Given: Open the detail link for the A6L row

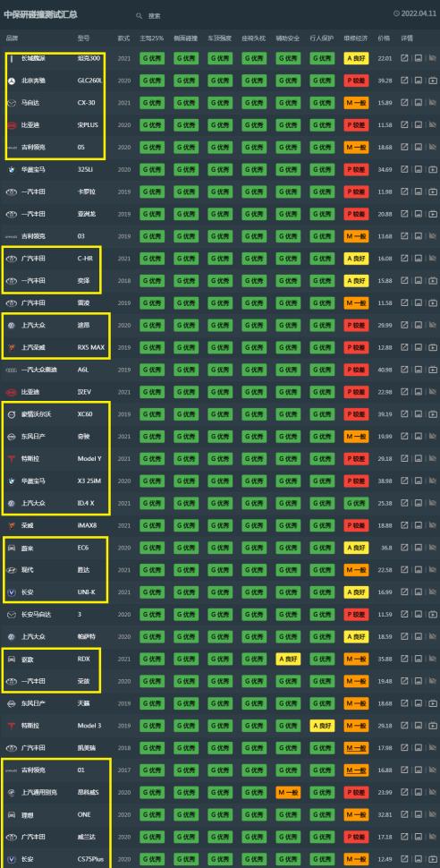Looking at the screenshot, I should (x=404, y=370).
